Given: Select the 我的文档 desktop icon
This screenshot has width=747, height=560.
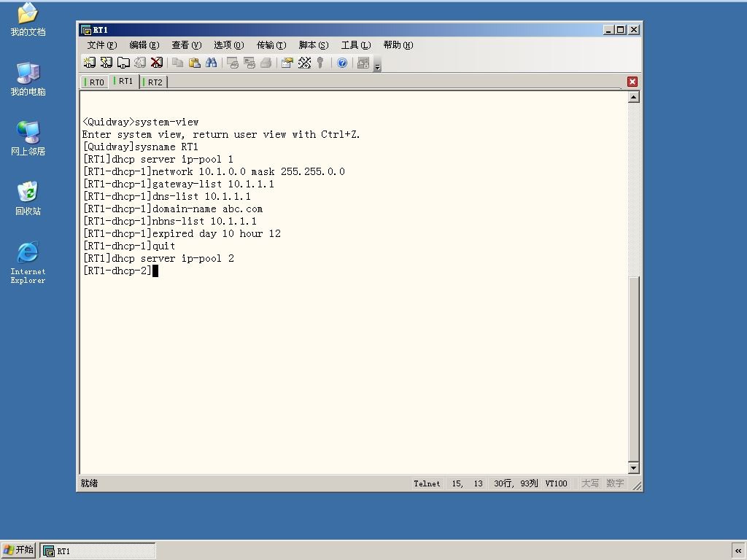Looking at the screenshot, I should (28, 20).
